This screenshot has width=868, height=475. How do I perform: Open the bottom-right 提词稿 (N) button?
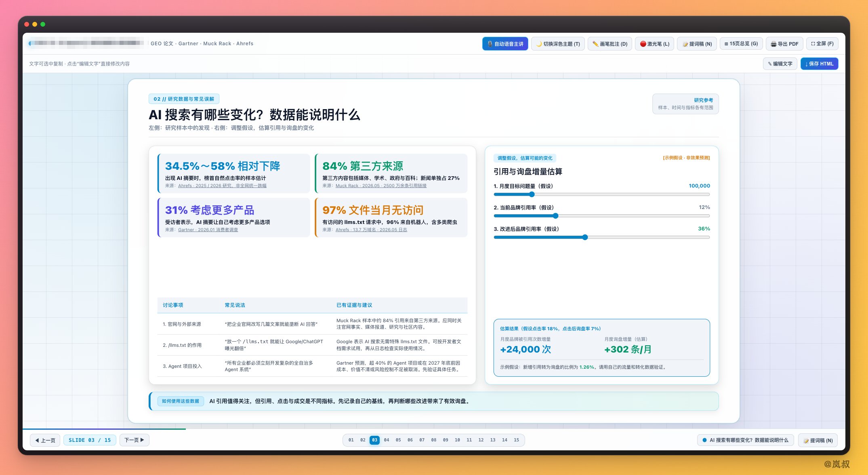pyautogui.click(x=818, y=440)
